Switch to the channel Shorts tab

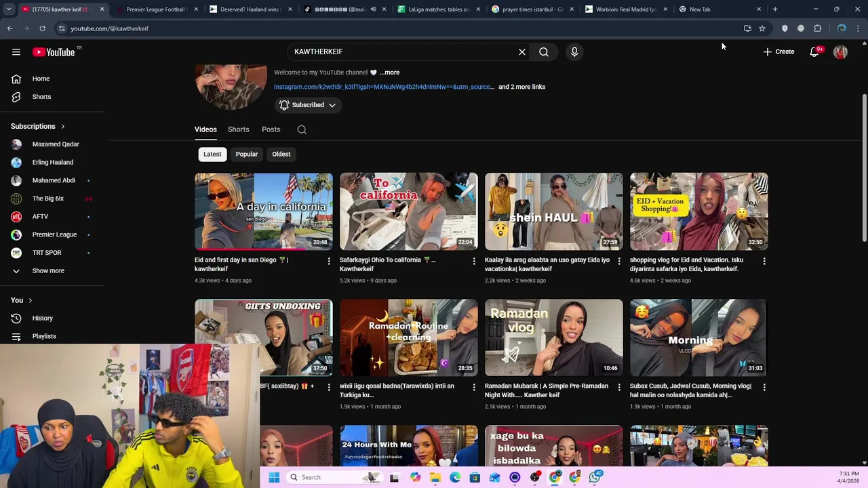point(239,129)
